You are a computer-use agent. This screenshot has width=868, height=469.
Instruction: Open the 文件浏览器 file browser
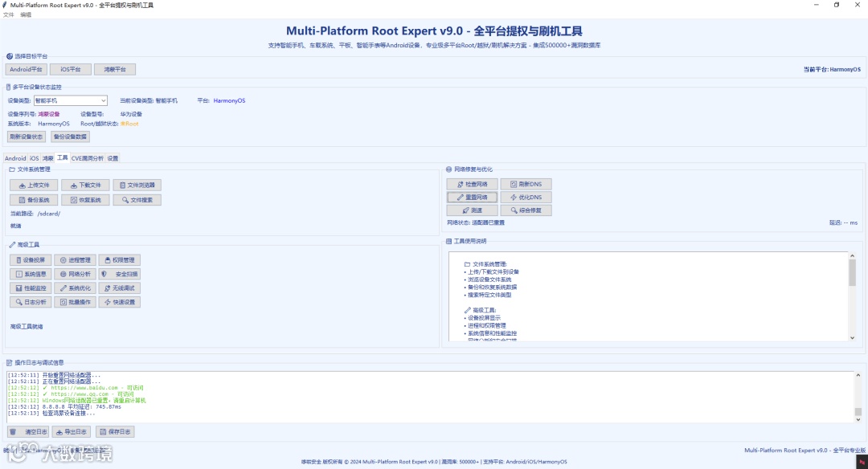[137, 186]
